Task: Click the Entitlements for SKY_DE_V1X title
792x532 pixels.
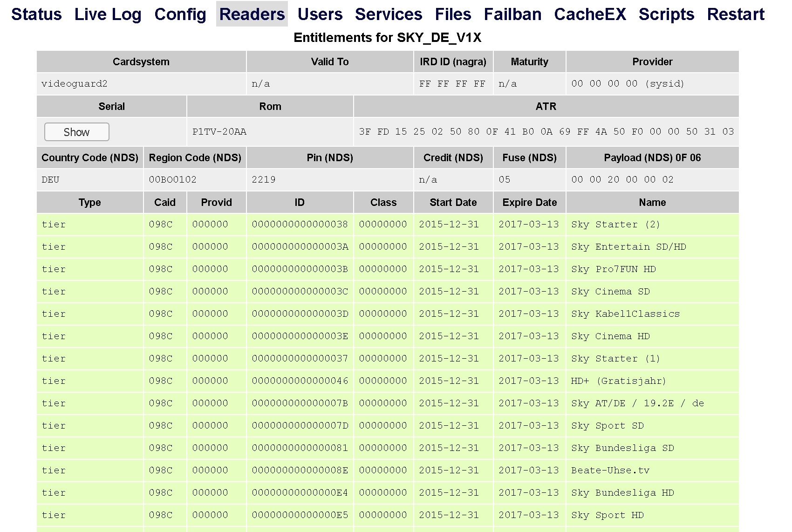Action: 388,38
